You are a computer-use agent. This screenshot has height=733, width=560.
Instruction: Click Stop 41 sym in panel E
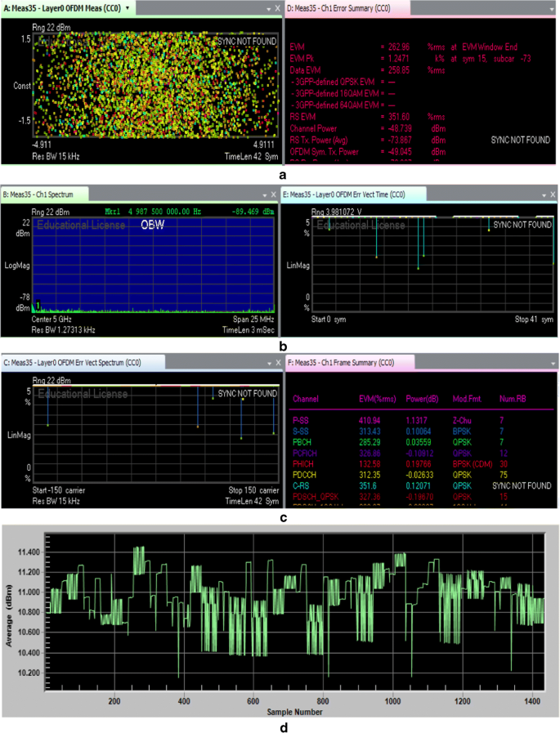tap(534, 320)
